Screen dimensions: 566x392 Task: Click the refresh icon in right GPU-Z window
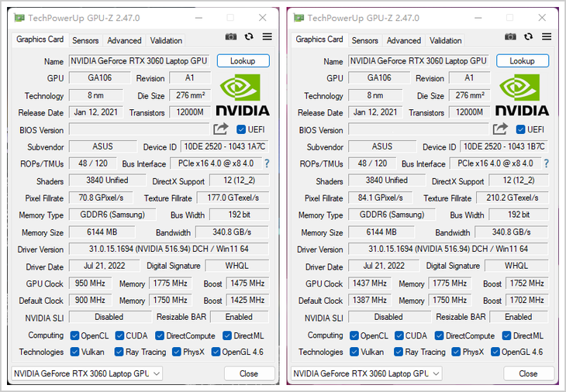528,36
